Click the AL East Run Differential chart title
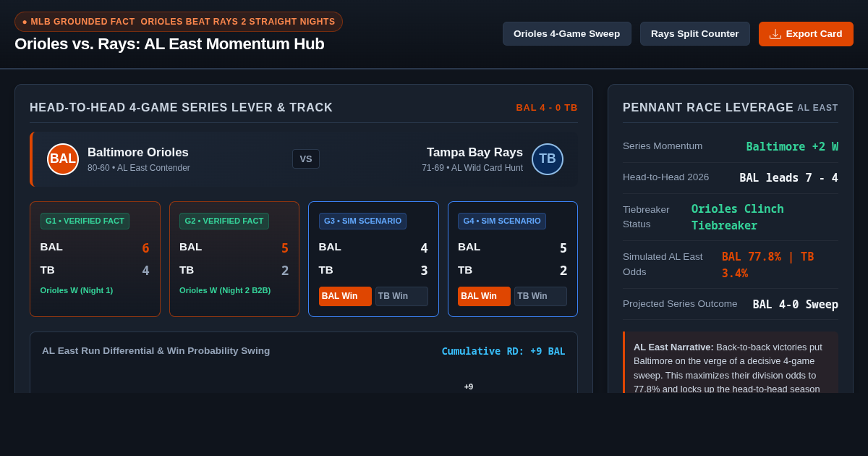Screen dimensions: 868x456 point(156,351)
